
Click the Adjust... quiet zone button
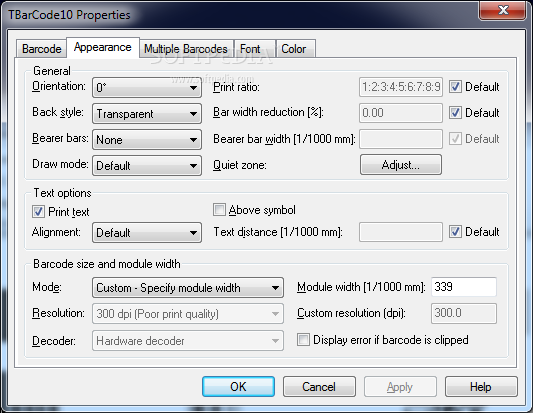point(401,165)
